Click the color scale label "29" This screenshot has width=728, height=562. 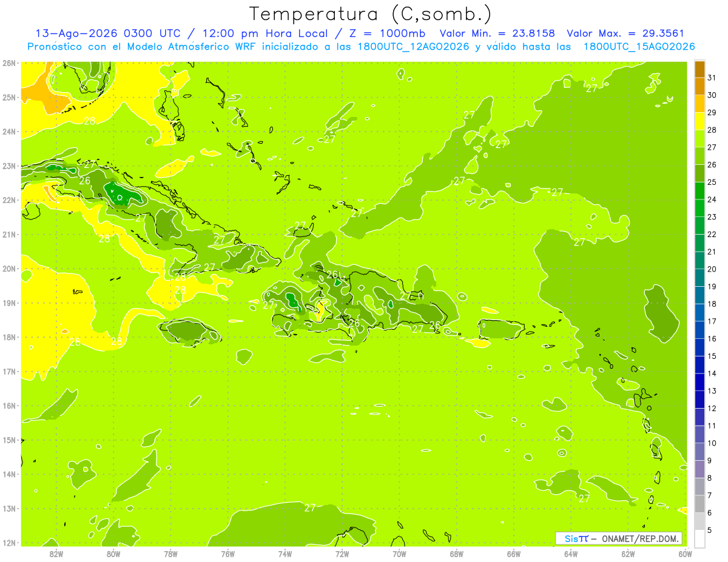coord(712,113)
